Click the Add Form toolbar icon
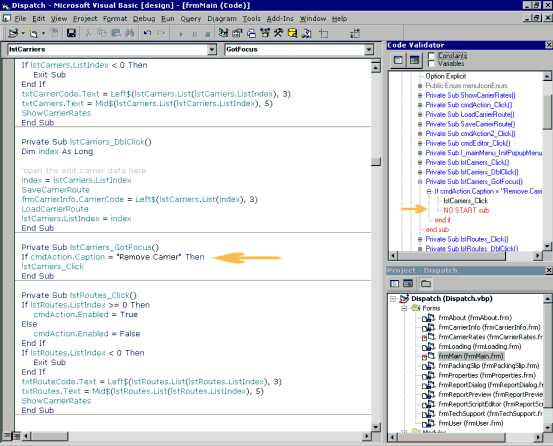Screen dimensions: 553x446 pyautogui.click(x=34, y=33)
